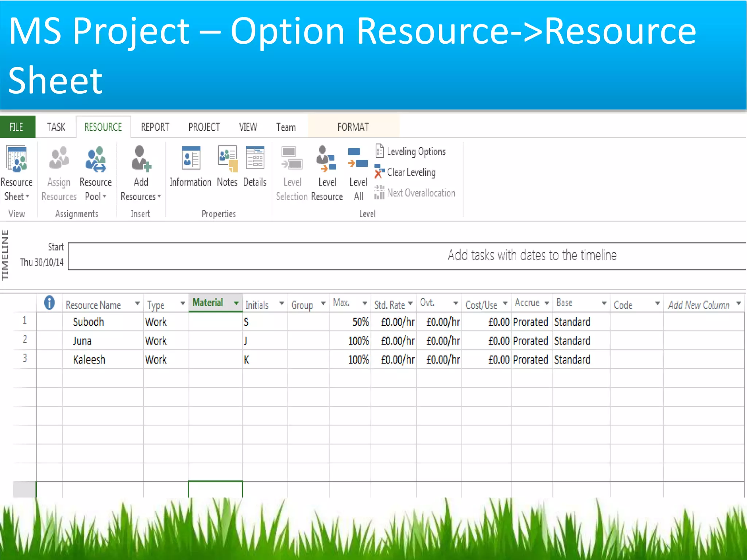
Task: Expand the Resource Pool dropdown arrow
Action: coord(104,197)
